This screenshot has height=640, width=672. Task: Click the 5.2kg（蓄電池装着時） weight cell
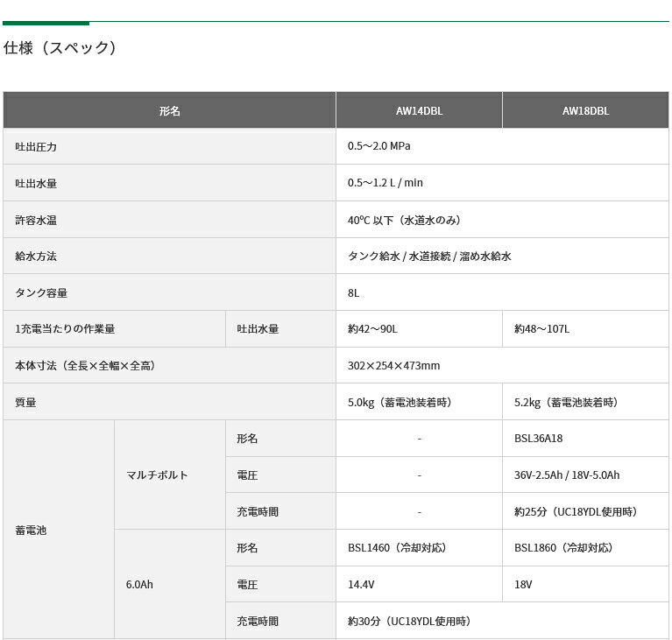click(x=566, y=403)
